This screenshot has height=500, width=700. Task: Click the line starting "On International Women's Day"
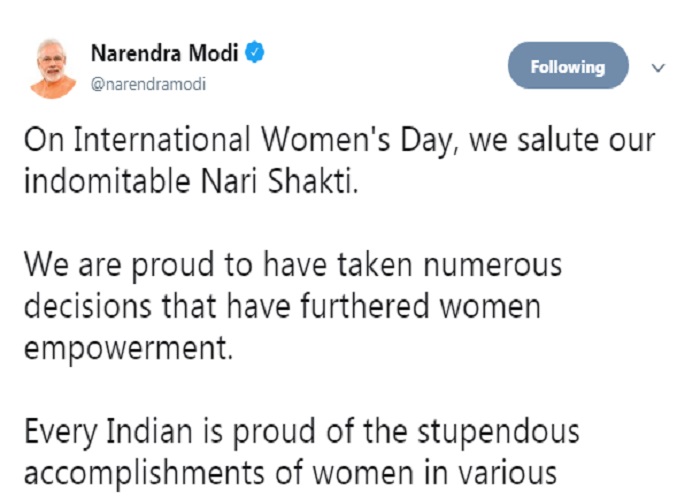click(339, 139)
